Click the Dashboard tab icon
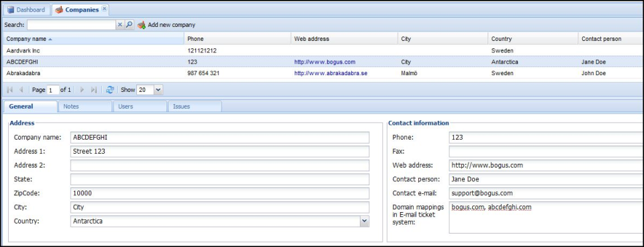The width and height of the screenshot is (644, 247). 11,10
